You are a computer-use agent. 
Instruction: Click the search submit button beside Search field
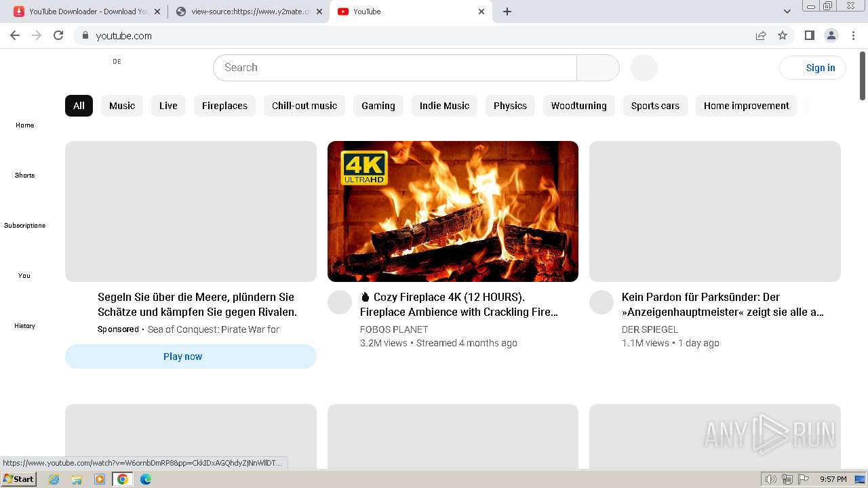[x=598, y=68]
